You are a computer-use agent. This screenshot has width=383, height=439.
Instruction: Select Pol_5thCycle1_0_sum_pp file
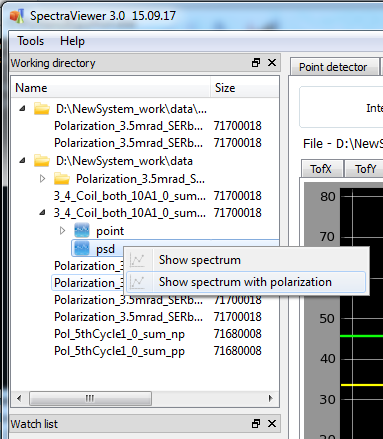point(119,351)
